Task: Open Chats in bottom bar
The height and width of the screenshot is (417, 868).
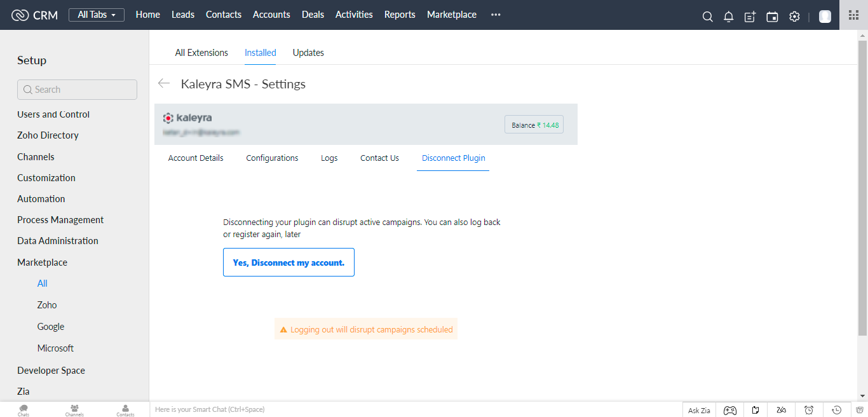Action: point(24,410)
